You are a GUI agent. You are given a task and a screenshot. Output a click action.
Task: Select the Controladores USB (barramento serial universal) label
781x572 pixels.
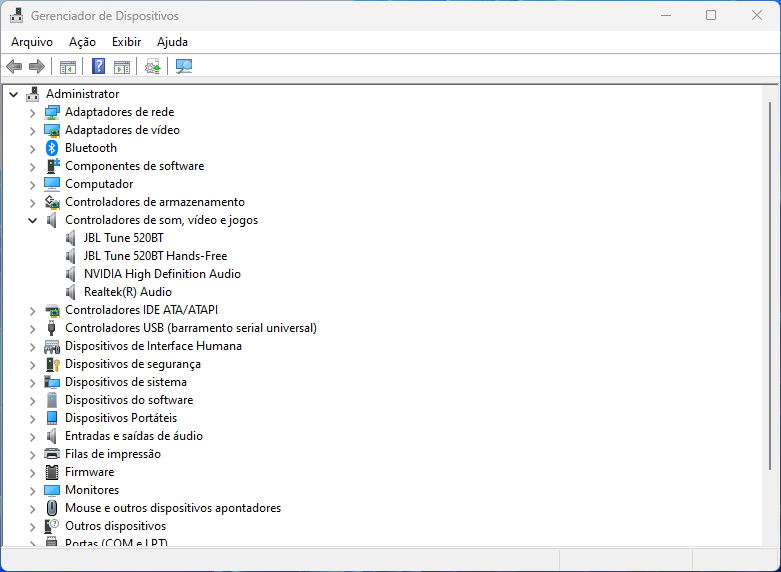191,328
